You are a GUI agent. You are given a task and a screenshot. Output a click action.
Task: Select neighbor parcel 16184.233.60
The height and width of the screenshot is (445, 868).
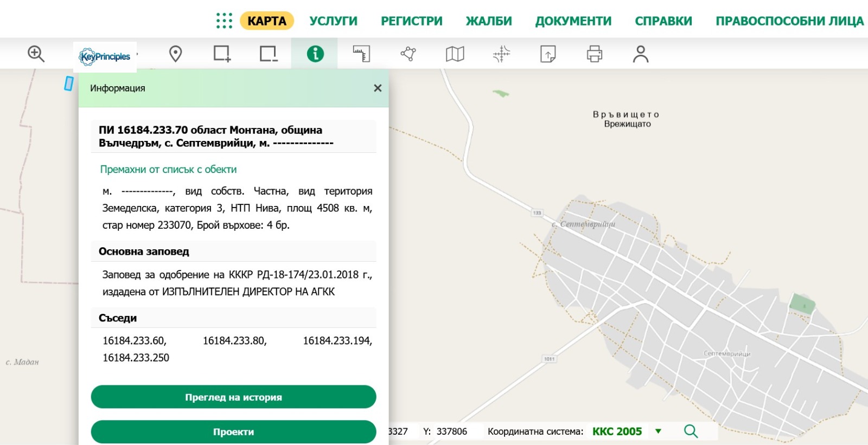coord(135,340)
